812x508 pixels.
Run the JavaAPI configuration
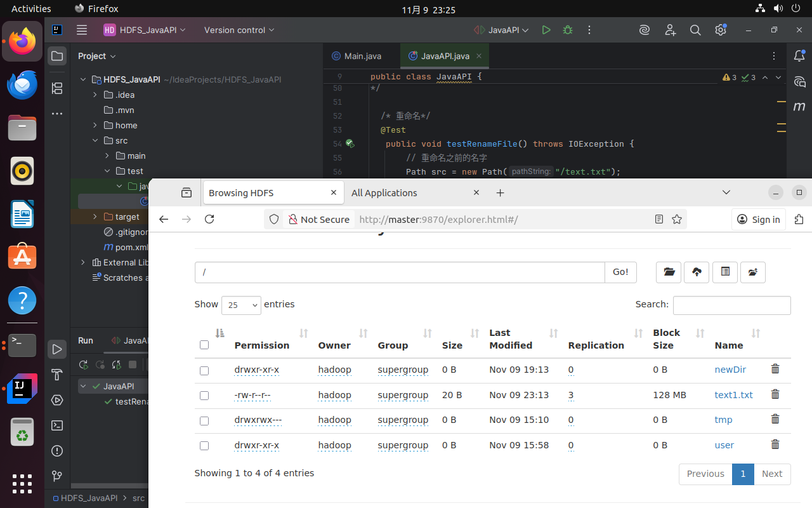click(546, 30)
